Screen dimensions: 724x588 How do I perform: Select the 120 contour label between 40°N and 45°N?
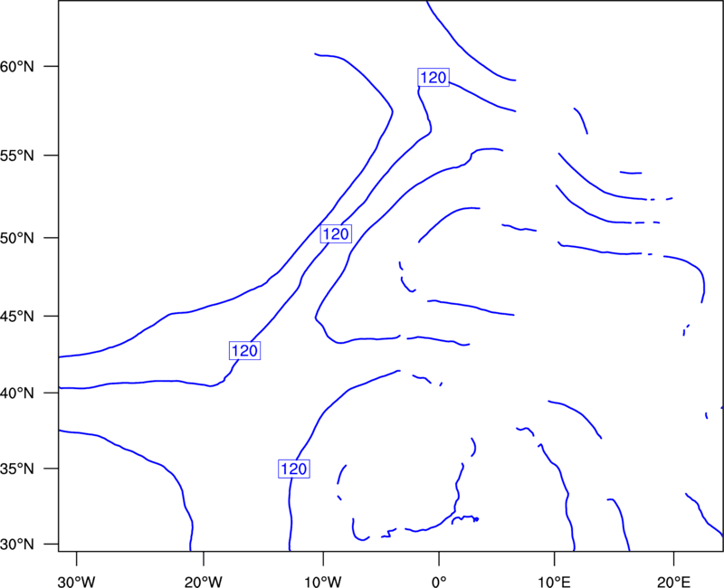click(244, 351)
